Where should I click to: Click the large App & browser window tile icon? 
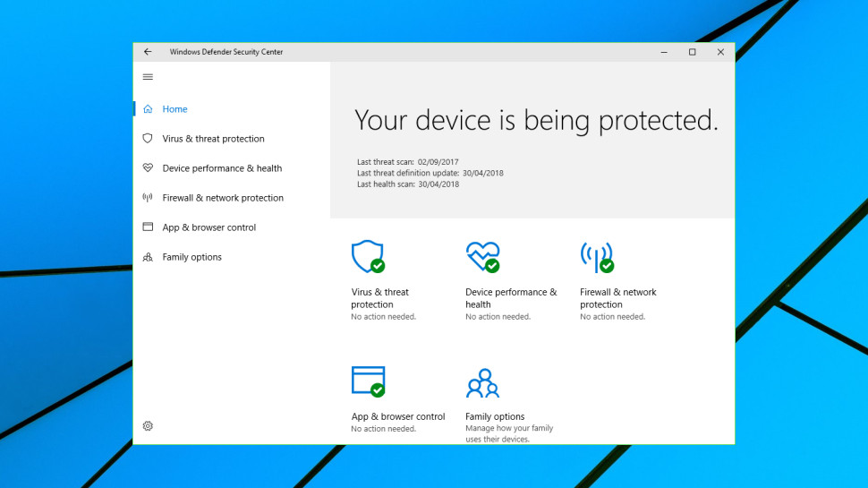(368, 381)
